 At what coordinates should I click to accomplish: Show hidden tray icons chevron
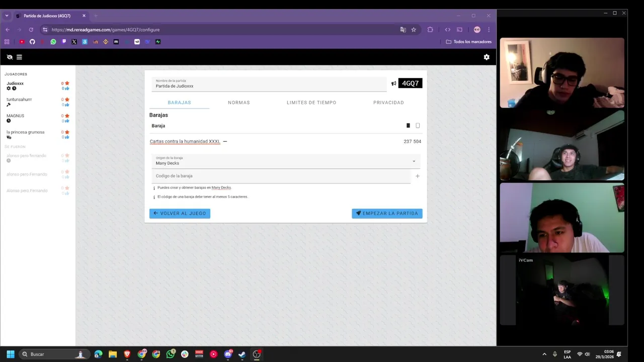pos(544,354)
